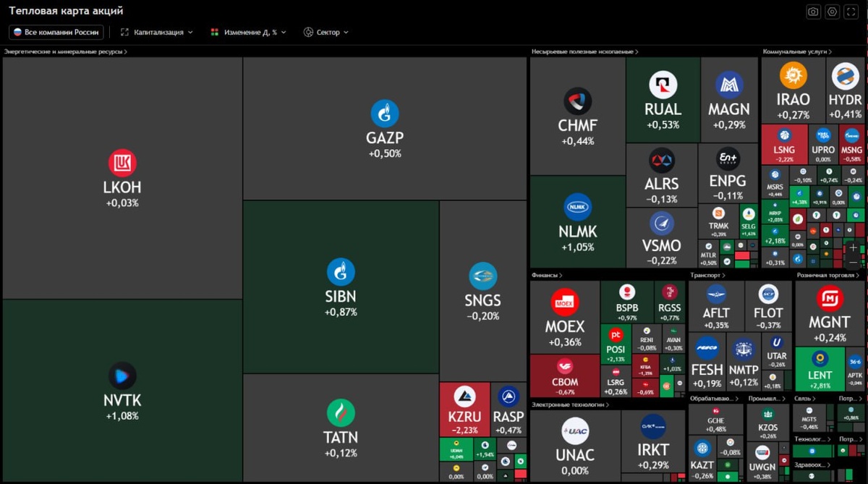Click the IRAO sun logo
The width and height of the screenshot is (868, 484).
pyautogui.click(x=793, y=76)
